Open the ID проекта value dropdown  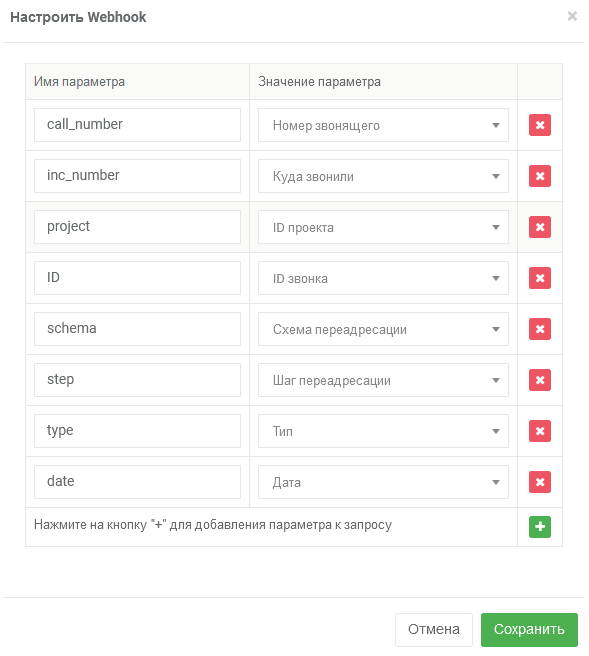tap(383, 227)
